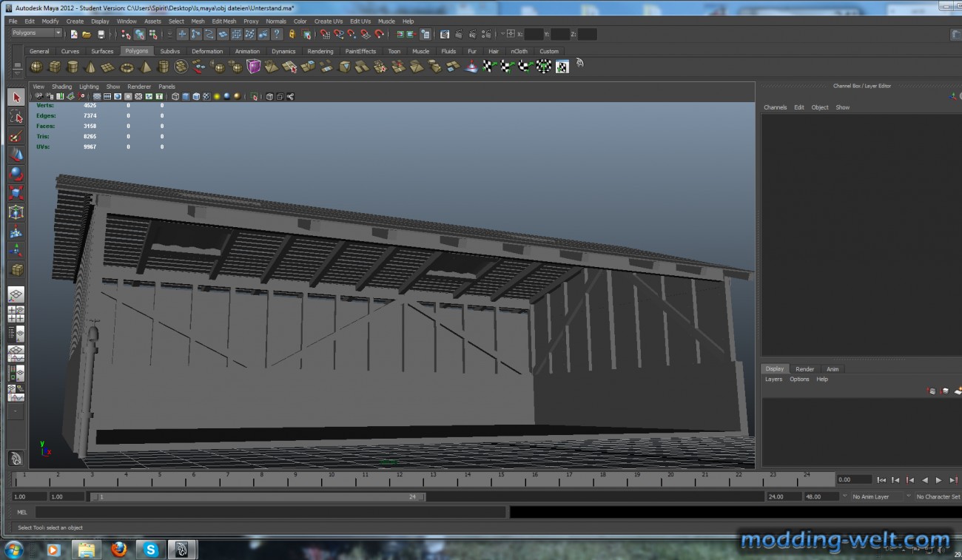Create a polygon torus from shelf

pyautogui.click(x=127, y=67)
